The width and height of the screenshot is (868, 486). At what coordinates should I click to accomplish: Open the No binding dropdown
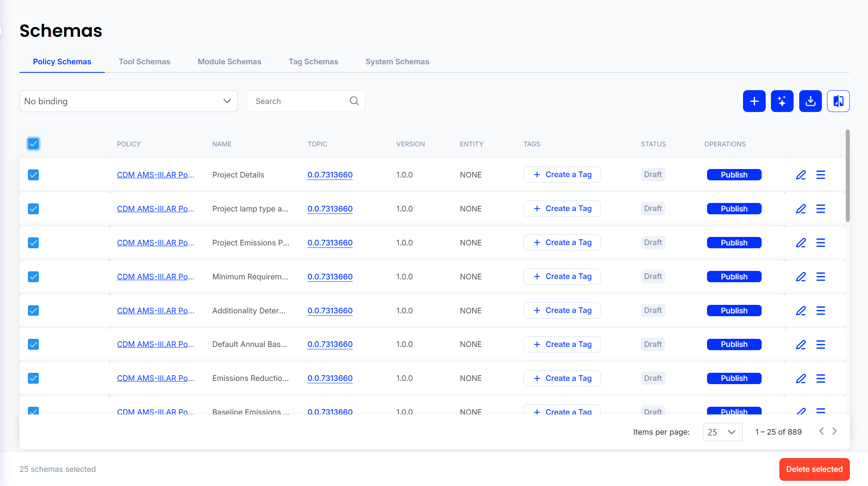[x=128, y=101]
